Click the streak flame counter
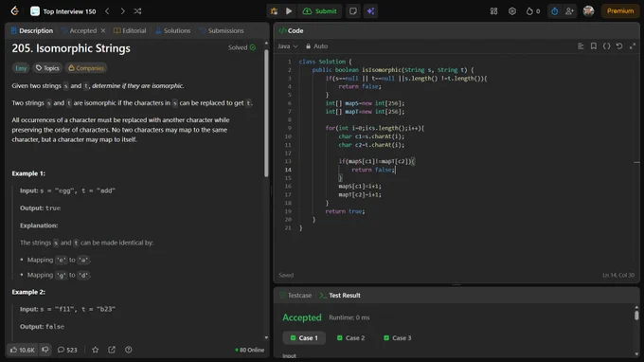Screen dimensions: 644x362 click(x=533, y=11)
